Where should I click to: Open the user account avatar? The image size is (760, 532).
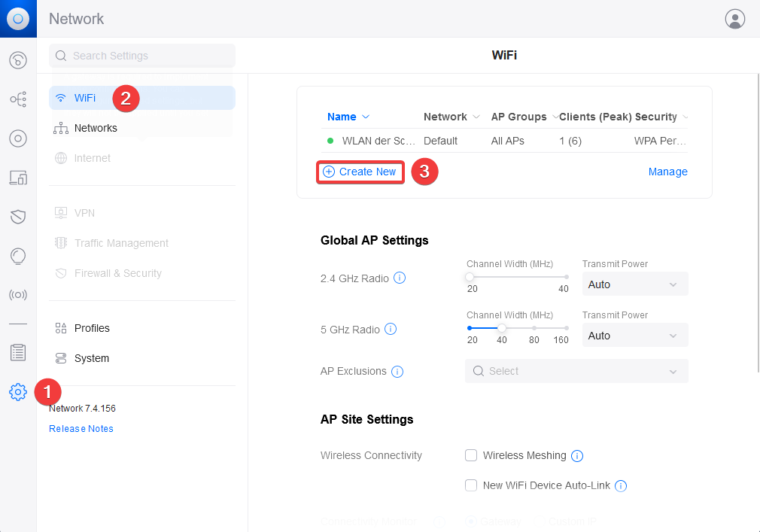click(x=735, y=19)
